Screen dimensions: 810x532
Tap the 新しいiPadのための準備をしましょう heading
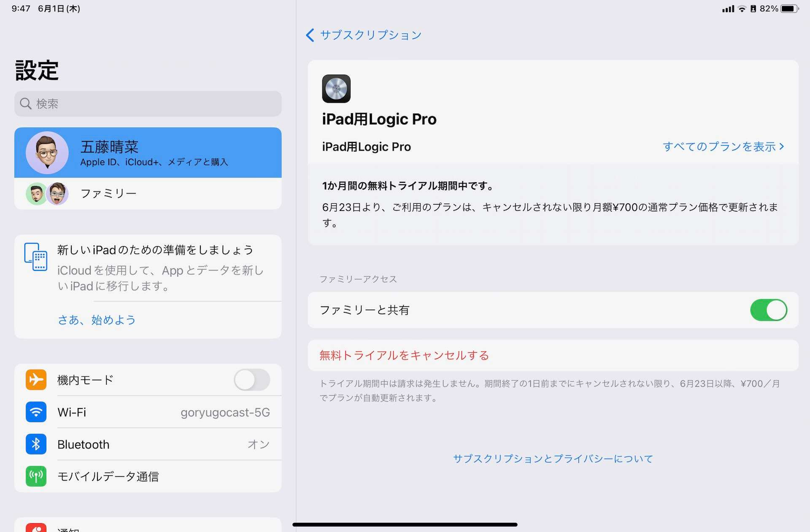[x=155, y=250]
